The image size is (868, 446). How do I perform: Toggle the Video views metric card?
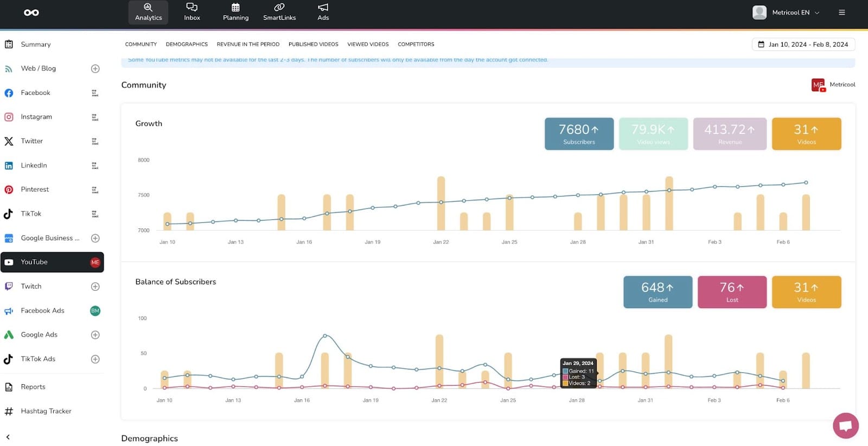point(653,133)
